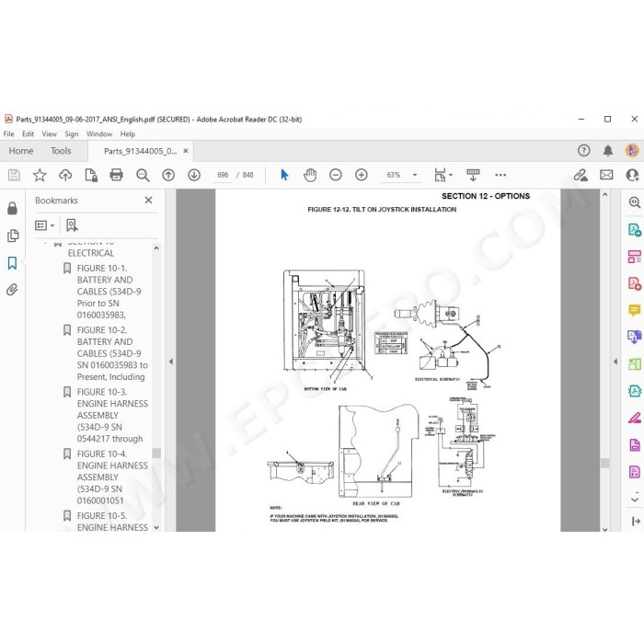Click the zoom percentage field 63%
This screenshot has width=644, height=644.
pyautogui.click(x=394, y=175)
